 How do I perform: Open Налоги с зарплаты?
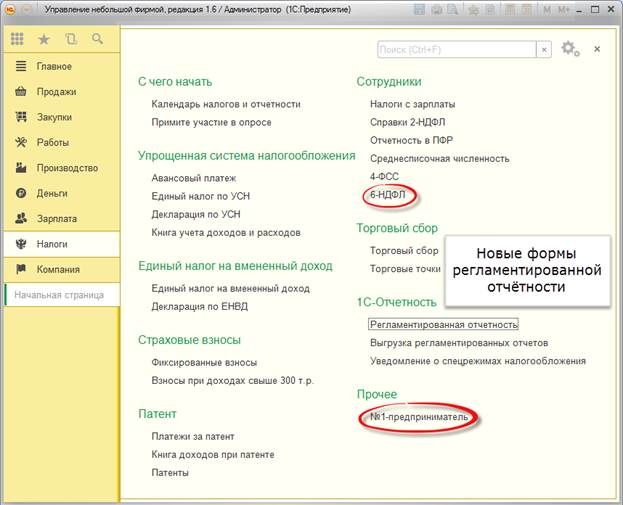coord(412,104)
